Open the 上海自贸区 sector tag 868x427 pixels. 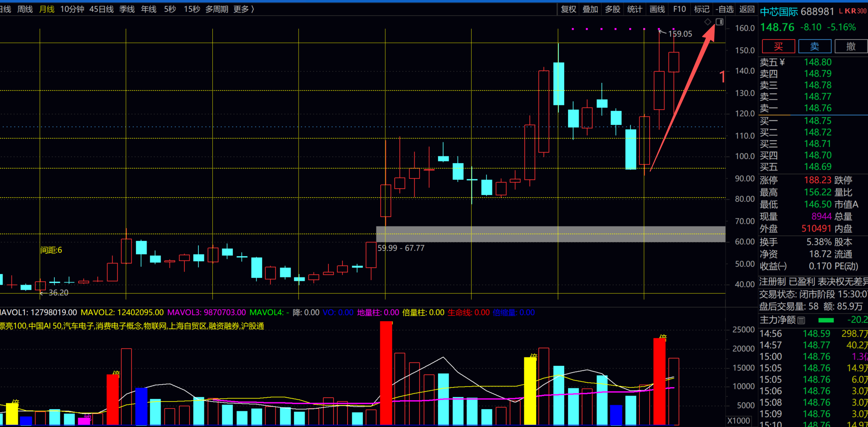click(x=187, y=326)
